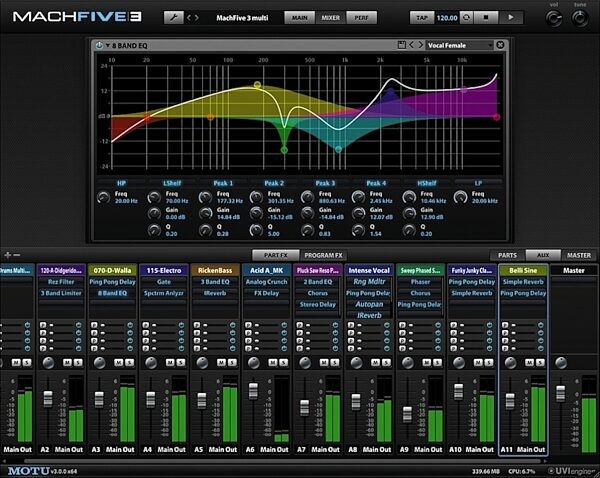Show the MASTER mixer section
Screen dimensions: 600x478
(579, 255)
